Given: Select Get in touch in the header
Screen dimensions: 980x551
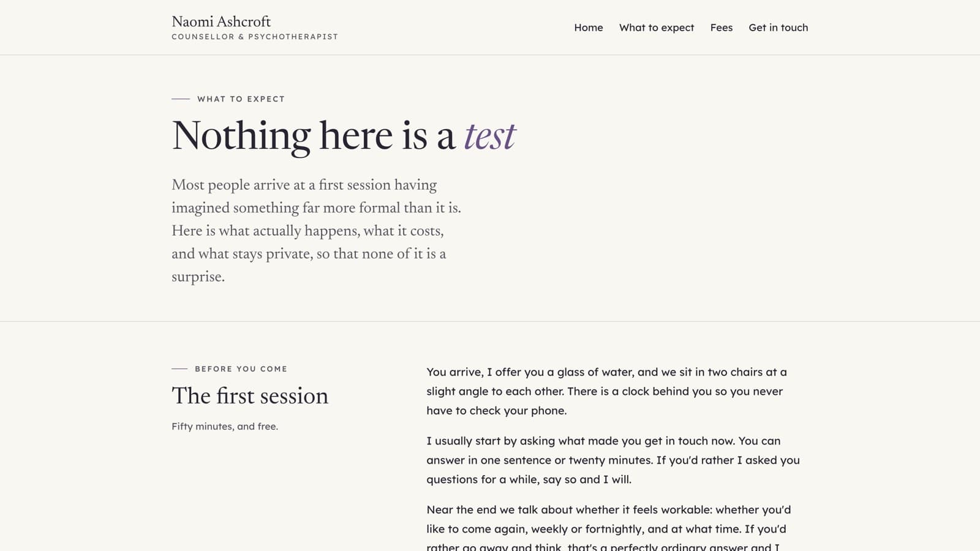Looking at the screenshot, I should [x=778, y=28].
